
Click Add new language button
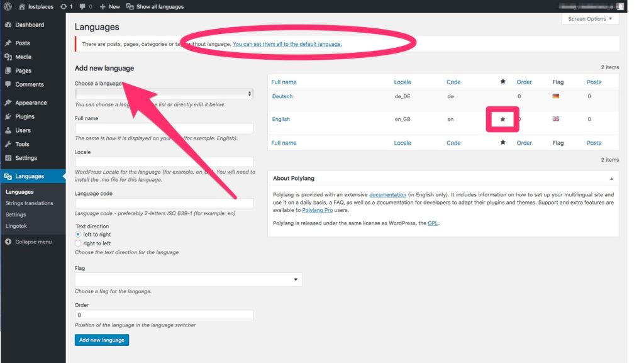pos(102,340)
